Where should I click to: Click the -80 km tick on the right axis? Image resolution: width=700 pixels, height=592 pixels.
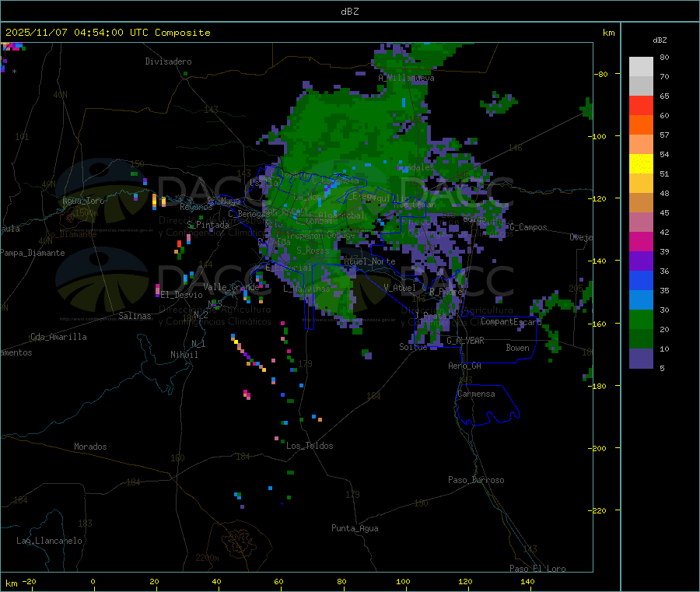point(601,74)
